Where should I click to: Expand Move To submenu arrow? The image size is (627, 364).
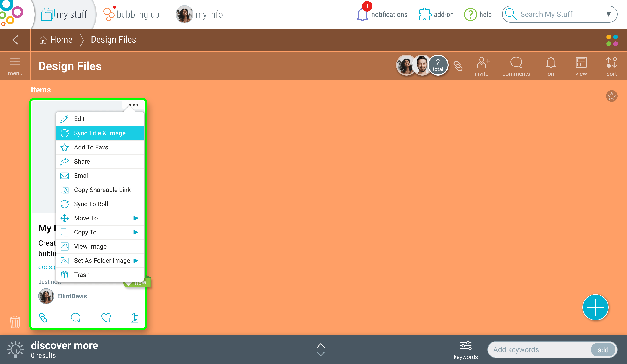(136, 218)
